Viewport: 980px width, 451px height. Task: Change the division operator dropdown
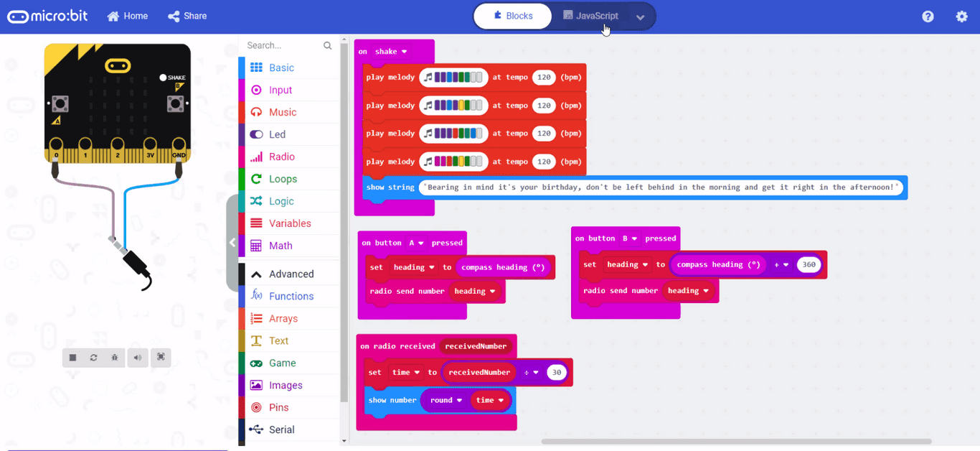pos(531,373)
